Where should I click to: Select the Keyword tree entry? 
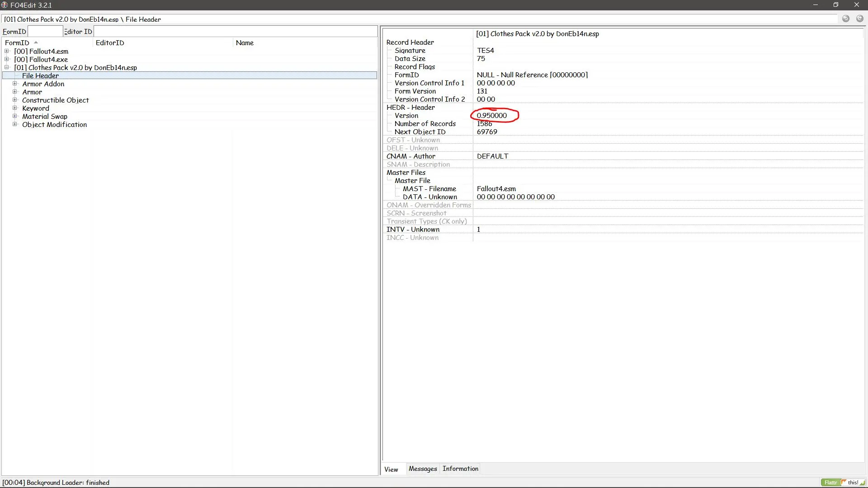click(x=36, y=108)
